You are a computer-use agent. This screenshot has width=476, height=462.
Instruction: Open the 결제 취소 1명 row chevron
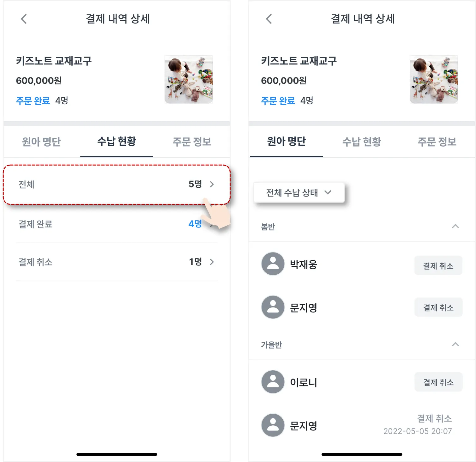click(x=212, y=262)
